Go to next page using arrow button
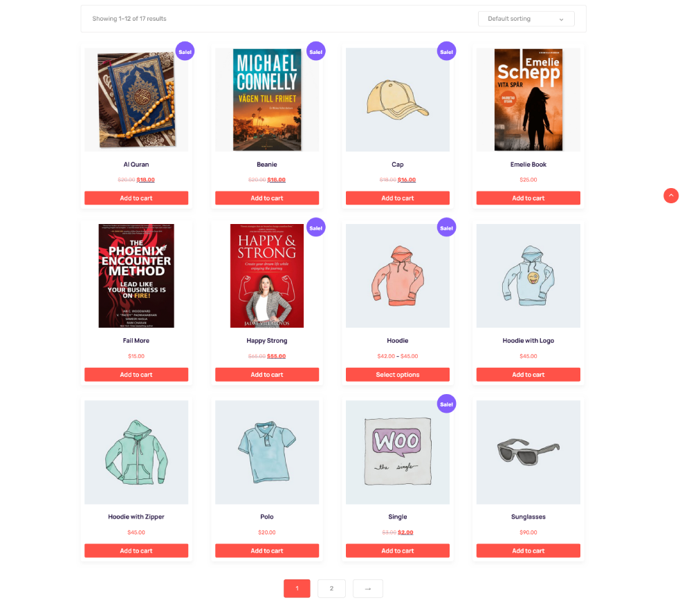Viewport: 680px width, 616px height. 368,588
